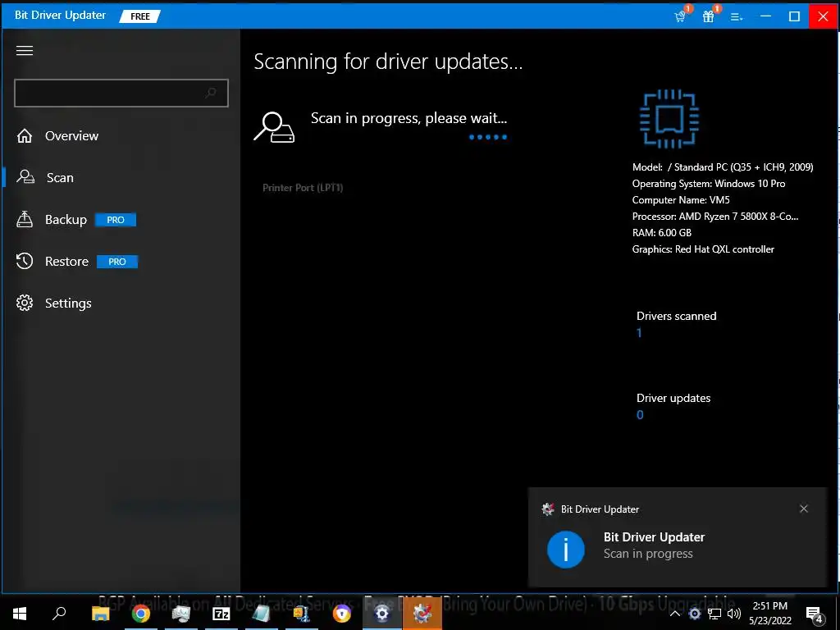Maximize the Bit Driver Updater window
The height and width of the screenshot is (630, 840).
coord(794,16)
